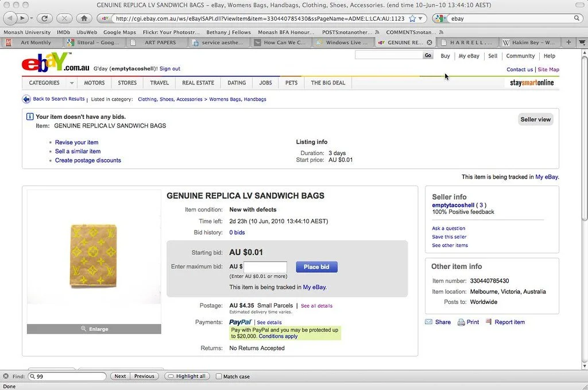The height and width of the screenshot is (390, 588).
Task: Click the Stop loading X button
Action: tap(64, 18)
